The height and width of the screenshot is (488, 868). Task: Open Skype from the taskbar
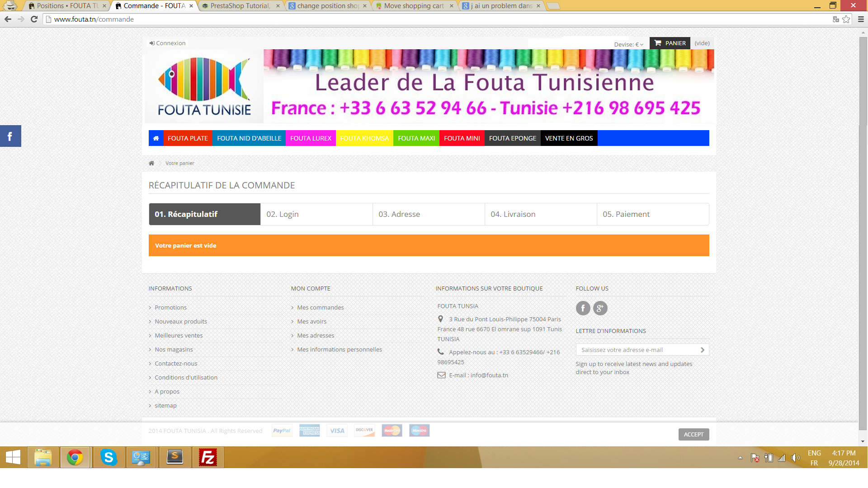(108, 457)
